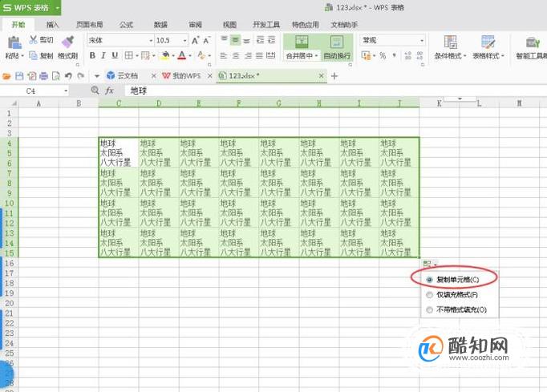Increase font size with the larger A icon
This screenshot has width=547, height=392.
[x=195, y=40]
